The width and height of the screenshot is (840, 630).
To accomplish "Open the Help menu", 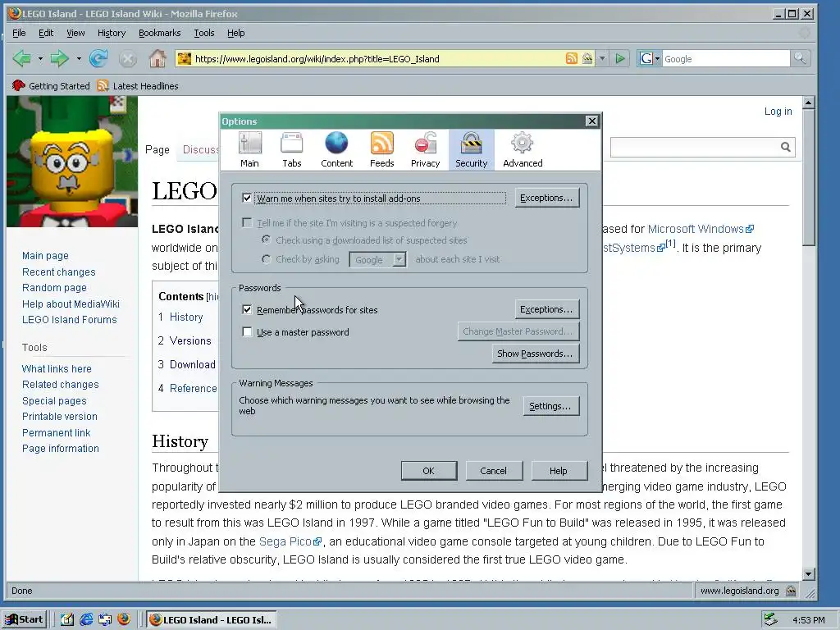I will pyautogui.click(x=235, y=33).
